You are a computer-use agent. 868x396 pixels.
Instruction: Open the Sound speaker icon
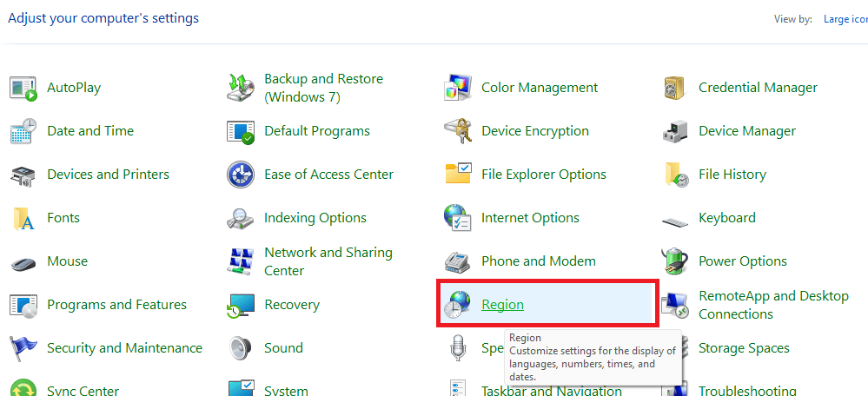(x=241, y=348)
